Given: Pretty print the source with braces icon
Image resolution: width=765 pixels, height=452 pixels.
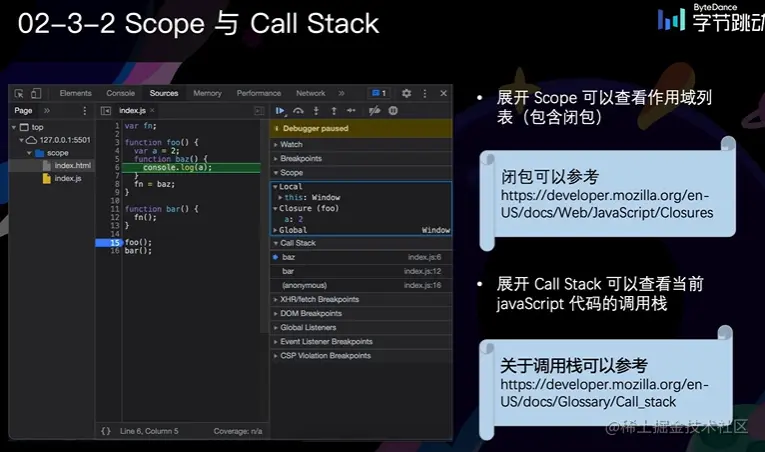Looking at the screenshot, I should tap(106, 431).
